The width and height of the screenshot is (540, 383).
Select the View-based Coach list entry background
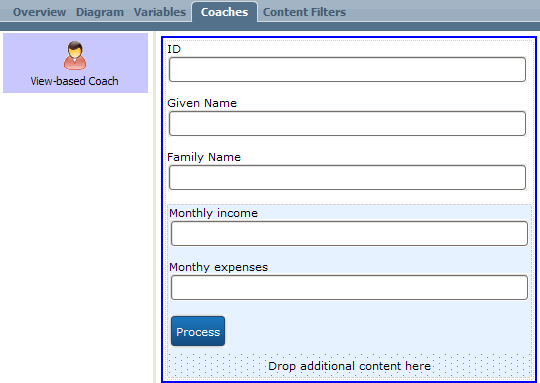click(75, 63)
